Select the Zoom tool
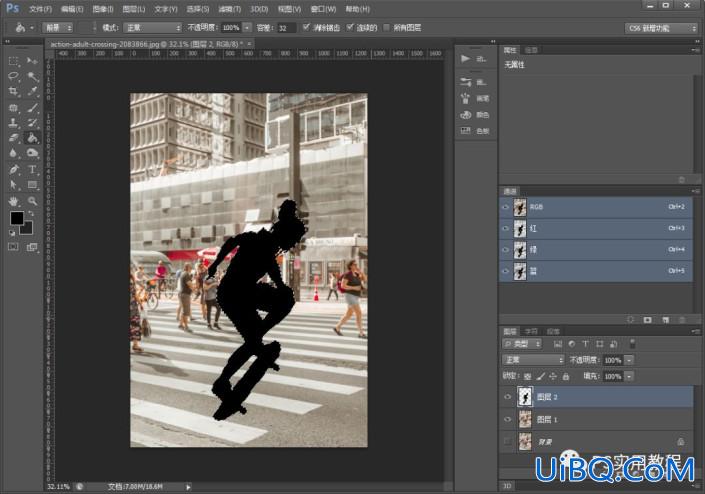 click(x=32, y=200)
